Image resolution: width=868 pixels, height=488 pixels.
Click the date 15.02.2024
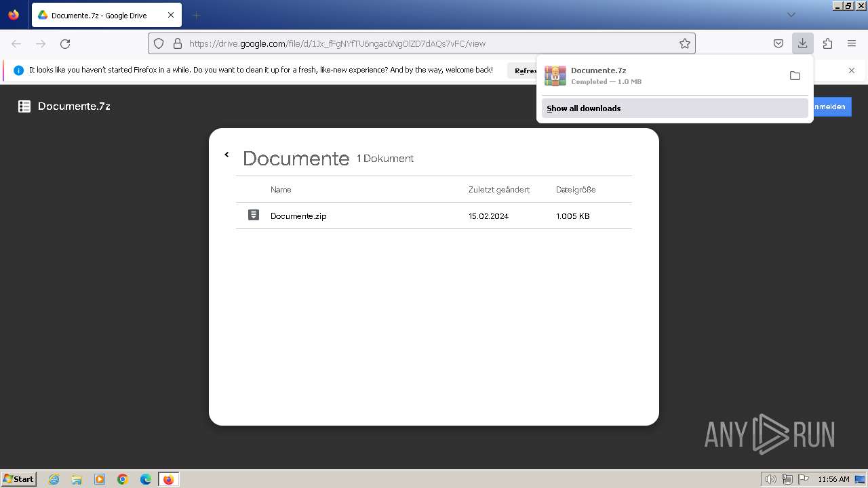pyautogui.click(x=488, y=216)
